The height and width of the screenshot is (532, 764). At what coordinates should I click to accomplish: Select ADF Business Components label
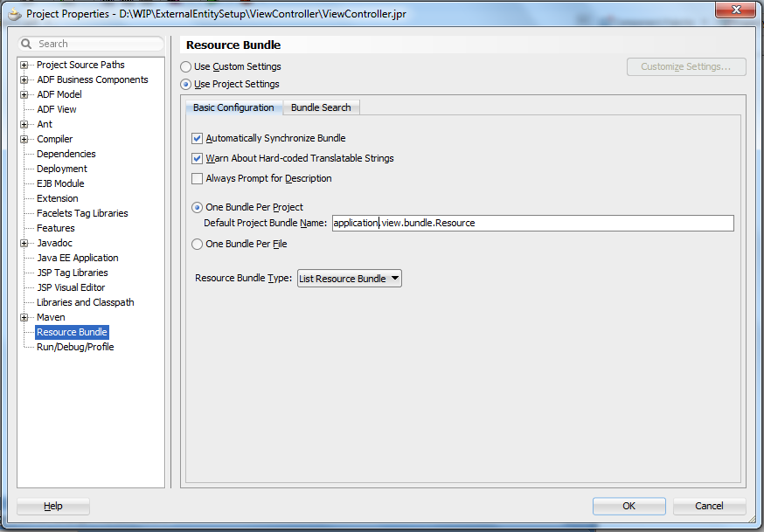(x=93, y=79)
